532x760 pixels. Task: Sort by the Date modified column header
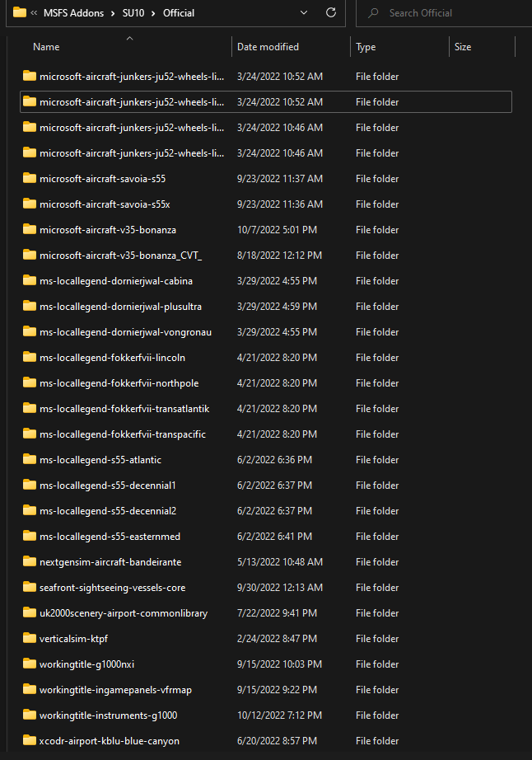(268, 47)
